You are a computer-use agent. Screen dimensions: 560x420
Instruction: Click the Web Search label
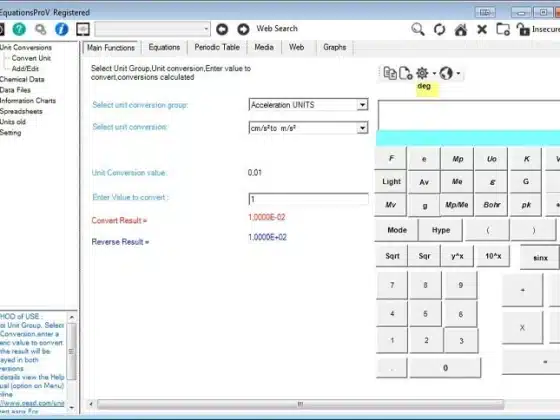click(277, 29)
